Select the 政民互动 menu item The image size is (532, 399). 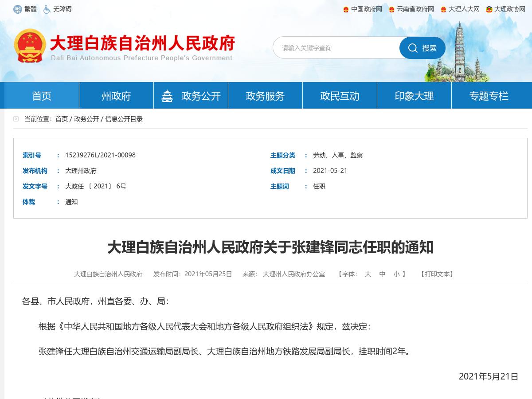coord(339,95)
